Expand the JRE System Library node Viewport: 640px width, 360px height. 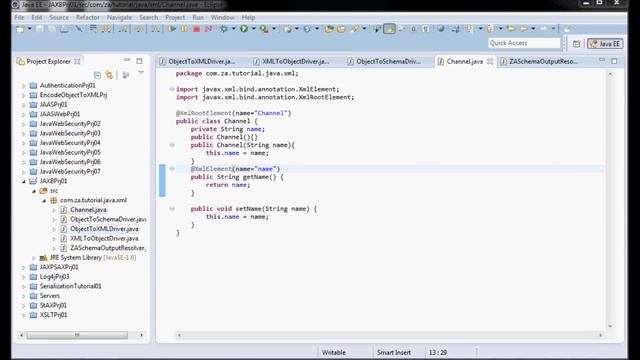(x=34, y=258)
